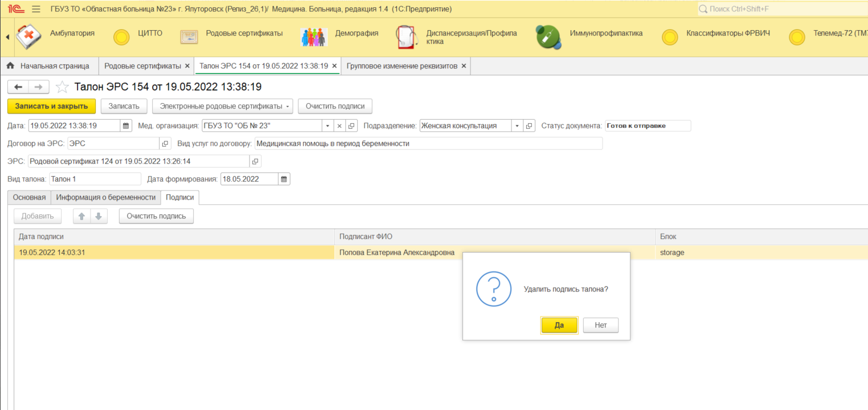Open the Иммунопрофилактика section icon
Viewport: 868px width, 410px height.
click(x=548, y=37)
